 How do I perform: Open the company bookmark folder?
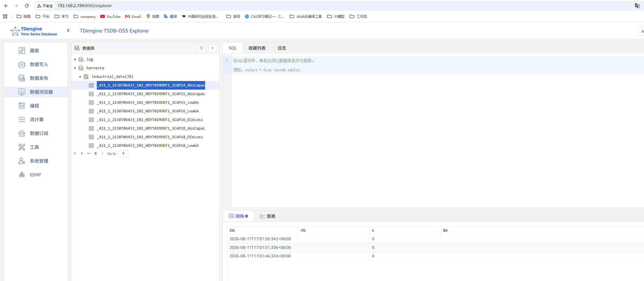[84, 16]
